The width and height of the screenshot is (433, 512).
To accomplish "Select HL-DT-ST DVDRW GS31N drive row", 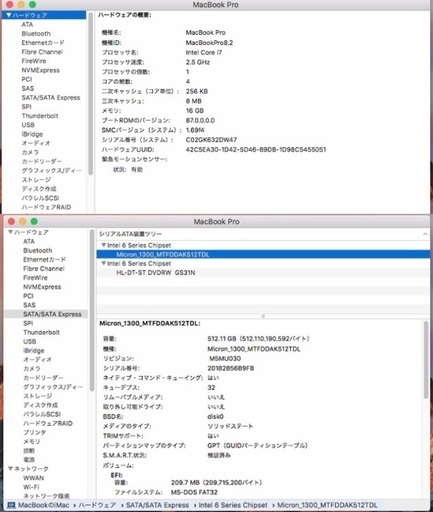I will (263, 273).
